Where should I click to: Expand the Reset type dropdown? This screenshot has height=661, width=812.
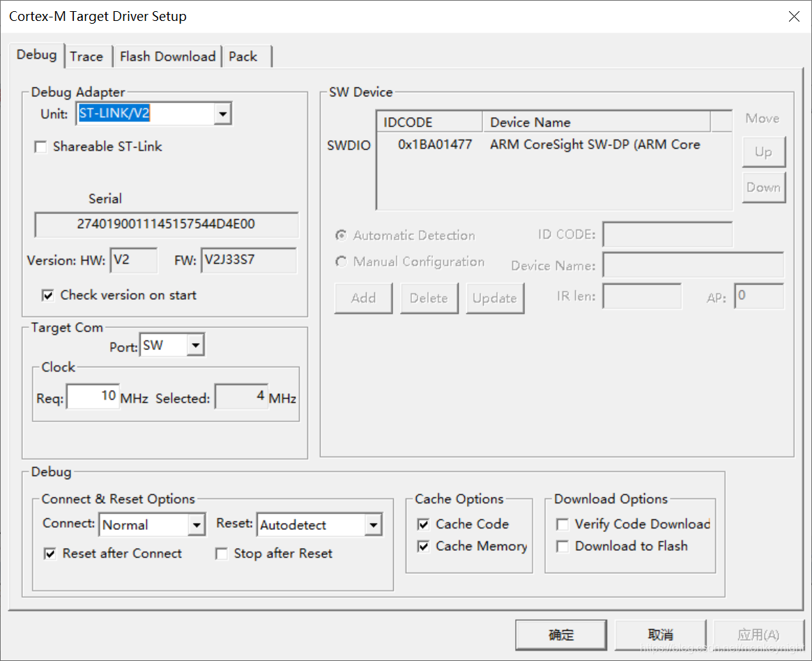click(x=374, y=525)
